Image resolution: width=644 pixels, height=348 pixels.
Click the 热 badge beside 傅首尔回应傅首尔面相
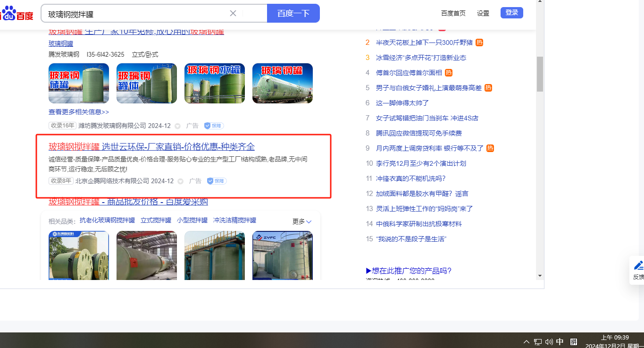click(449, 73)
